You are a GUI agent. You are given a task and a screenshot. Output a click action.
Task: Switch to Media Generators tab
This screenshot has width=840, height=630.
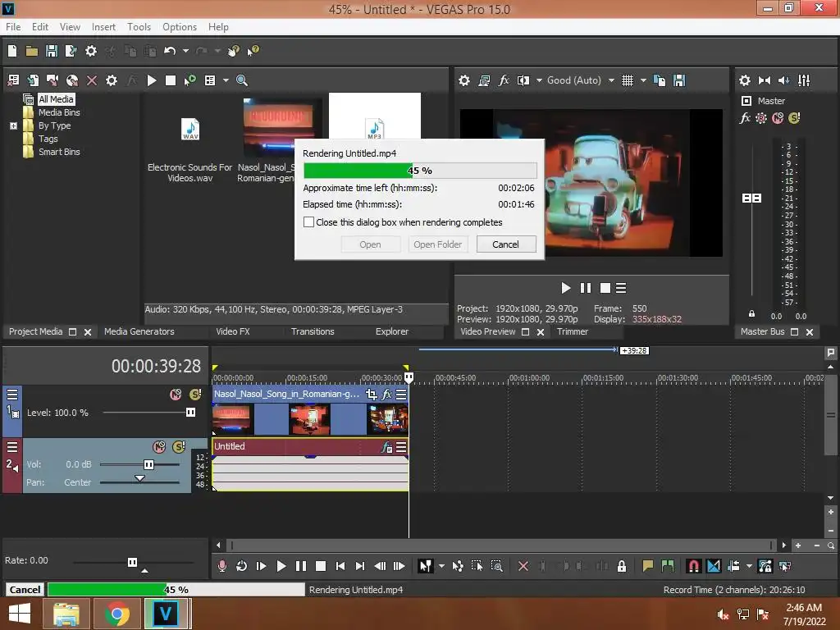point(139,331)
